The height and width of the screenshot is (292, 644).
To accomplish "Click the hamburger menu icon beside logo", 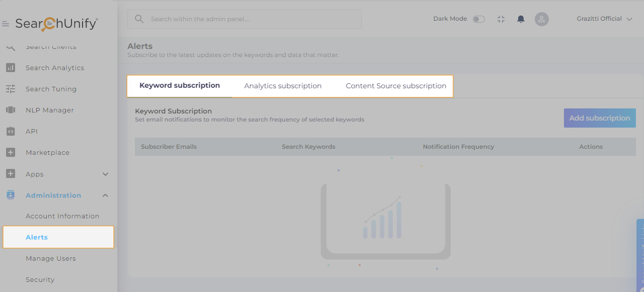I will click(6, 24).
